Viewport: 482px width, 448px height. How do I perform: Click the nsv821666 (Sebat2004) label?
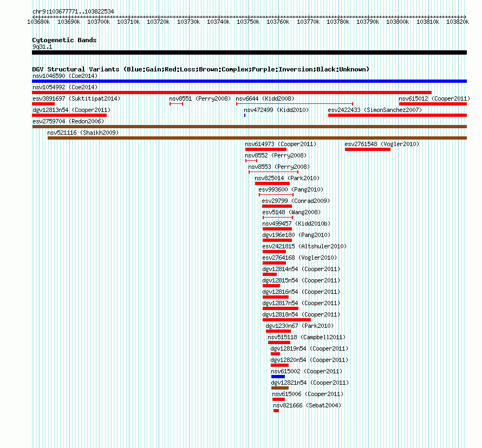pos(307,405)
